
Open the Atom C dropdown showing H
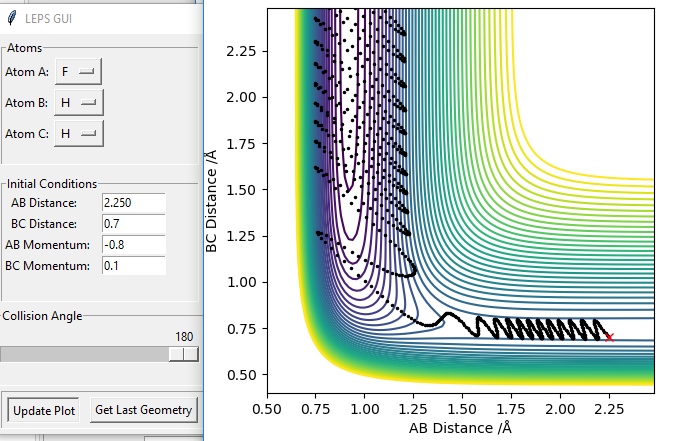click(79, 134)
